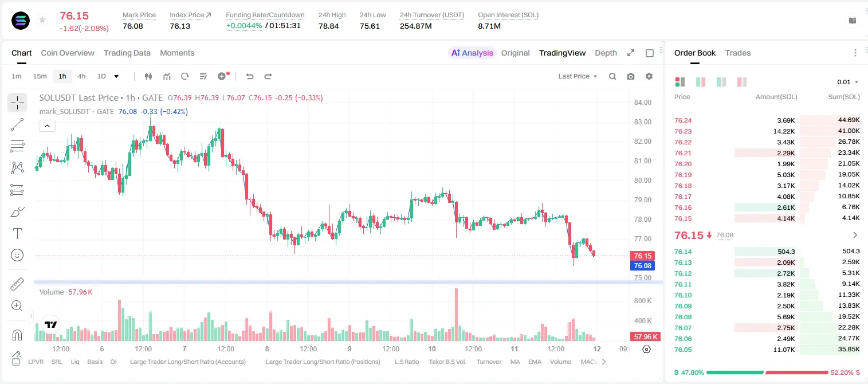This screenshot has width=868, height=384.
Task: Open the emoji sticker tool
Action: 17,255
